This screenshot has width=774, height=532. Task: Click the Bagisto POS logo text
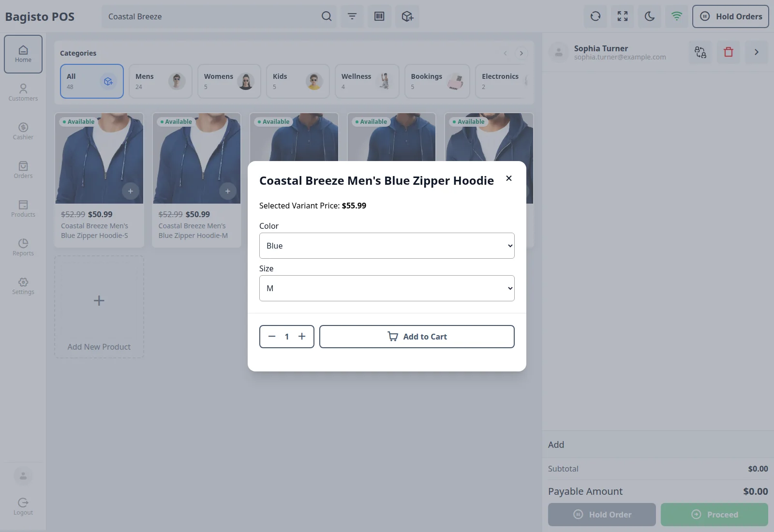point(40,16)
